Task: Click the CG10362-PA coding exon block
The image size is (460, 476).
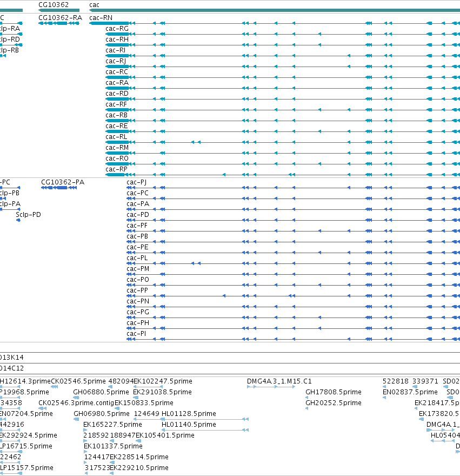Action: click(62, 188)
